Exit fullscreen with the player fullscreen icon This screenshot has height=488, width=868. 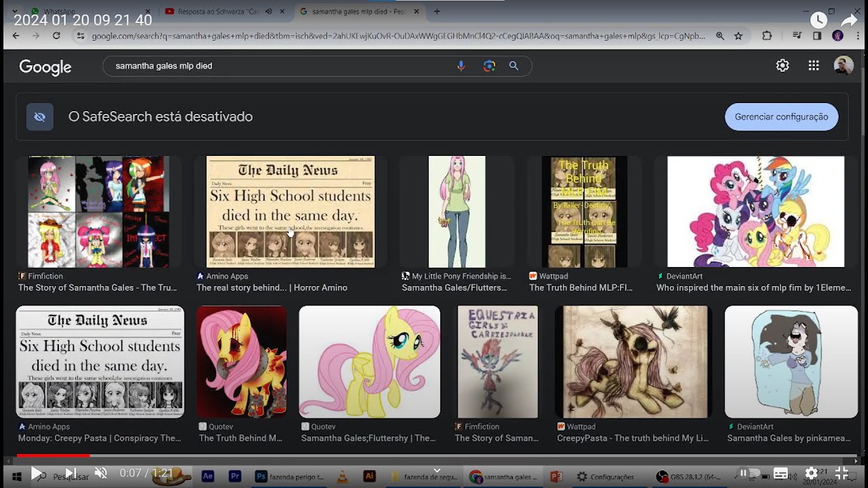click(x=842, y=473)
